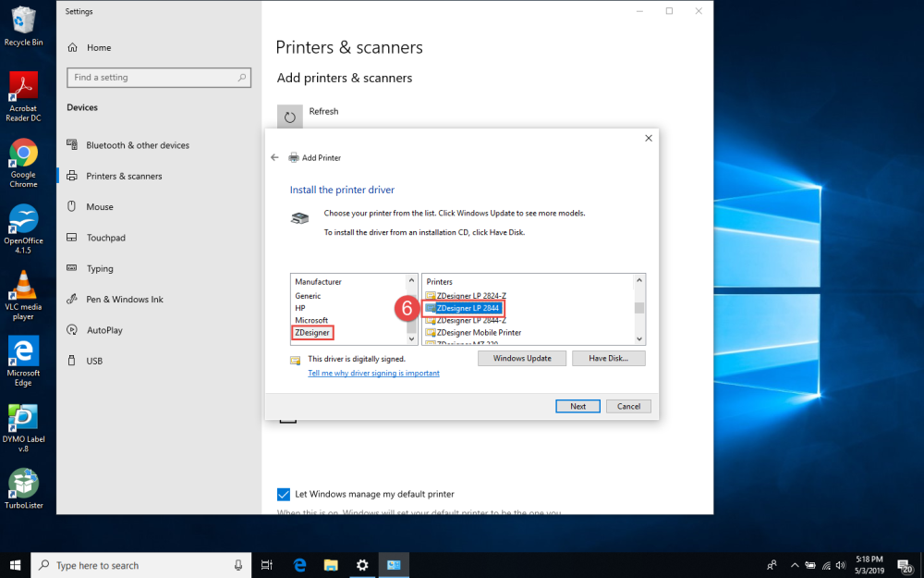924x578 pixels.
Task: Launch TurboLister desktop shortcut
Action: pyautogui.click(x=23, y=488)
